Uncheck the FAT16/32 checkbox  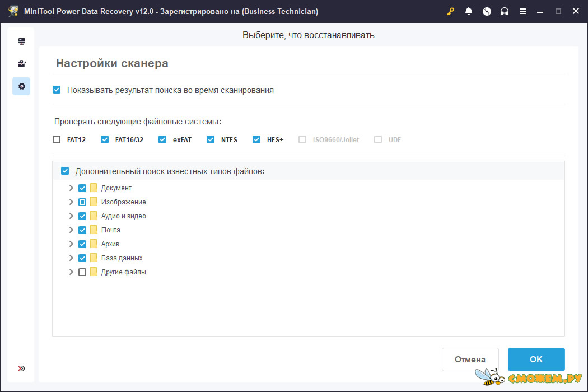pos(105,139)
